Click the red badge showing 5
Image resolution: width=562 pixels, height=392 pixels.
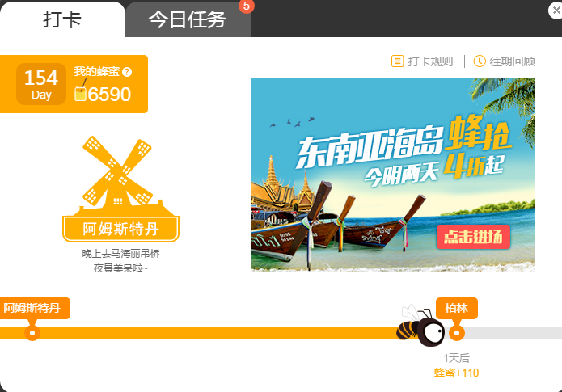(x=247, y=6)
